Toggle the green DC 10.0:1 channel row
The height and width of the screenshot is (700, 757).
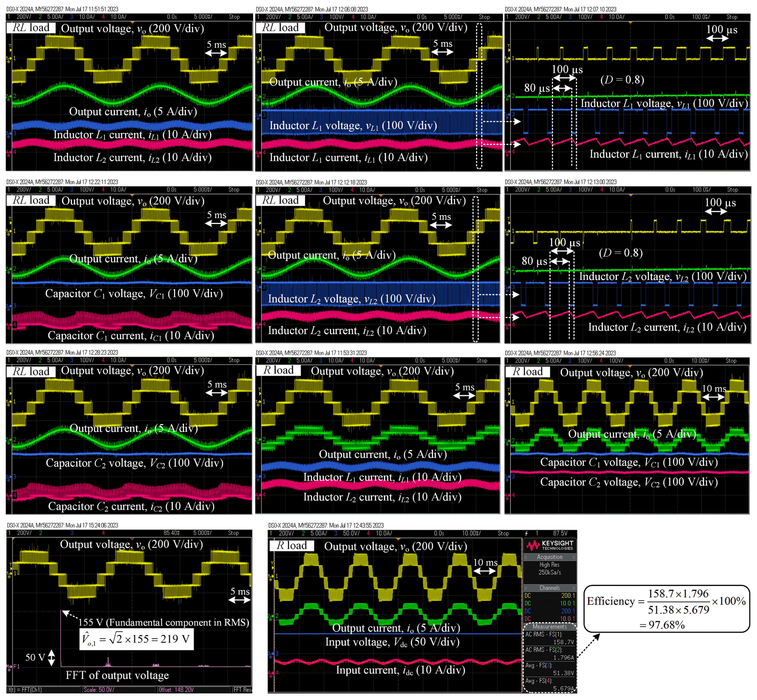(550, 604)
